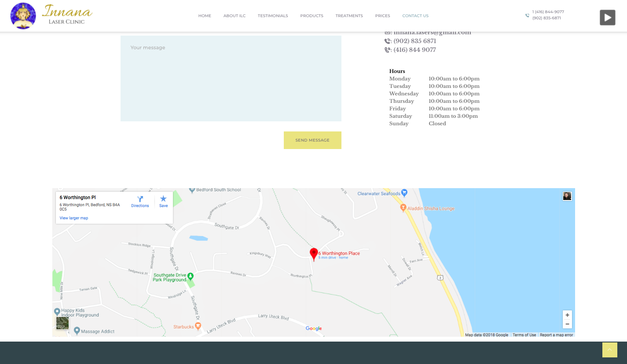This screenshot has width=627, height=364.
Task: Navigate to the Treatments page
Action: [349, 16]
